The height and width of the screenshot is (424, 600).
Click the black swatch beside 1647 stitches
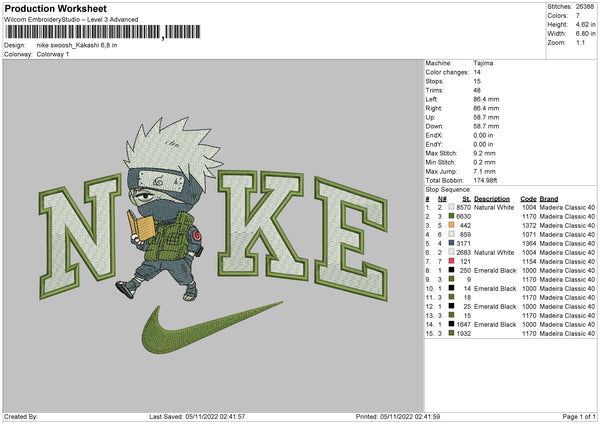pyautogui.click(x=452, y=324)
